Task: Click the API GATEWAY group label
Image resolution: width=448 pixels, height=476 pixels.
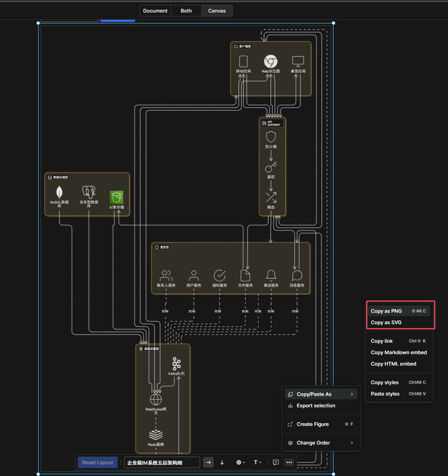Action: pyautogui.click(x=271, y=123)
